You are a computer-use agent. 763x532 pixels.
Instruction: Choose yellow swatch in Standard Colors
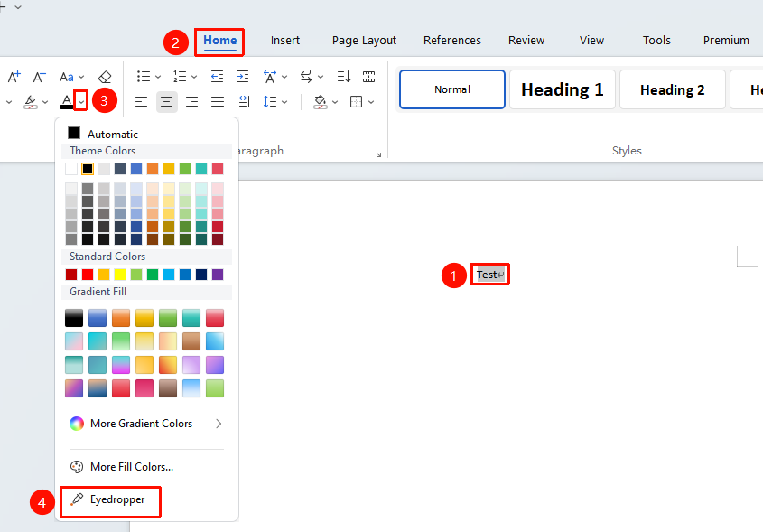pyautogui.click(x=120, y=275)
